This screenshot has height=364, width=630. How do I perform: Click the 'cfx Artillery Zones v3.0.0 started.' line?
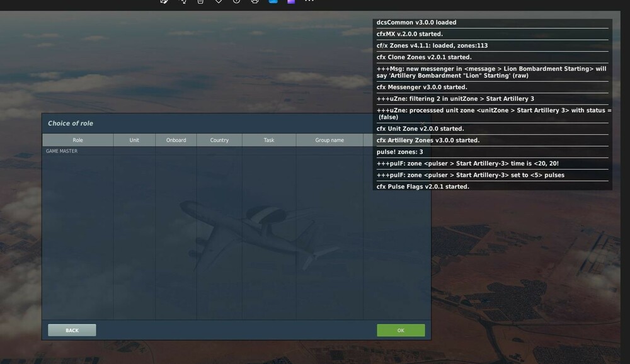click(428, 140)
